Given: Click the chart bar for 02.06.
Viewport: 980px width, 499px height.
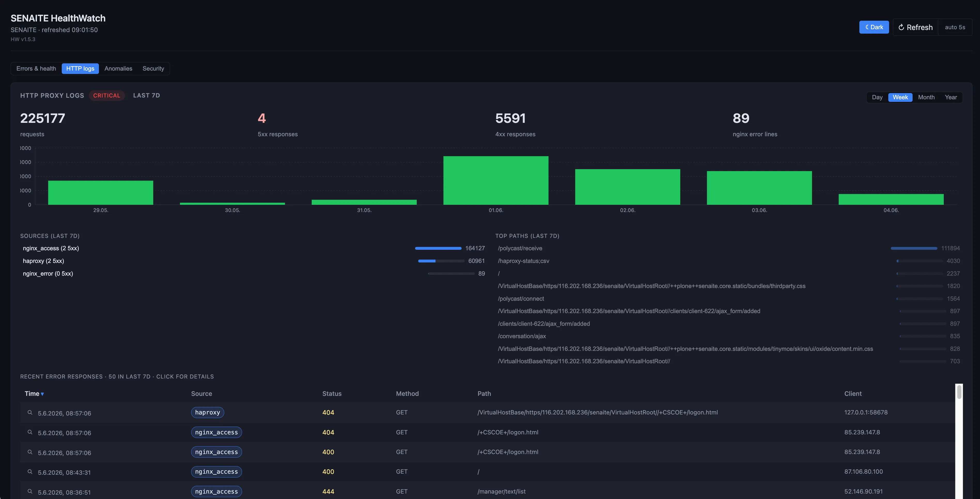Looking at the screenshot, I should [627, 187].
